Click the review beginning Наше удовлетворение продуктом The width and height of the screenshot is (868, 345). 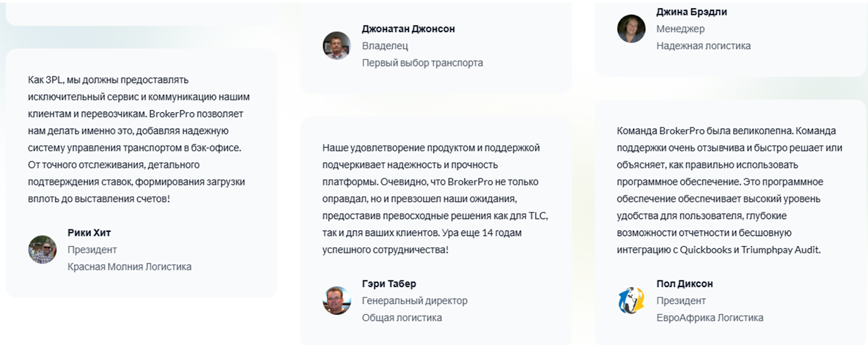[x=435, y=199]
